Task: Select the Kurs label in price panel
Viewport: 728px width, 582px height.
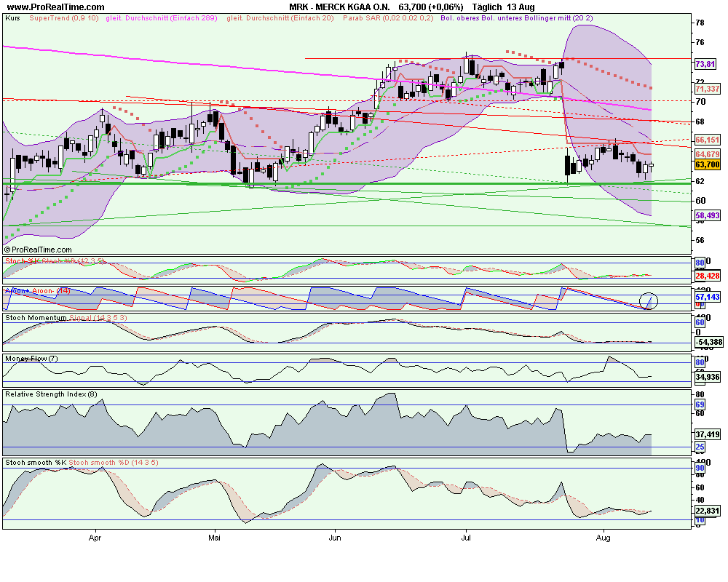Action: click(x=12, y=18)
